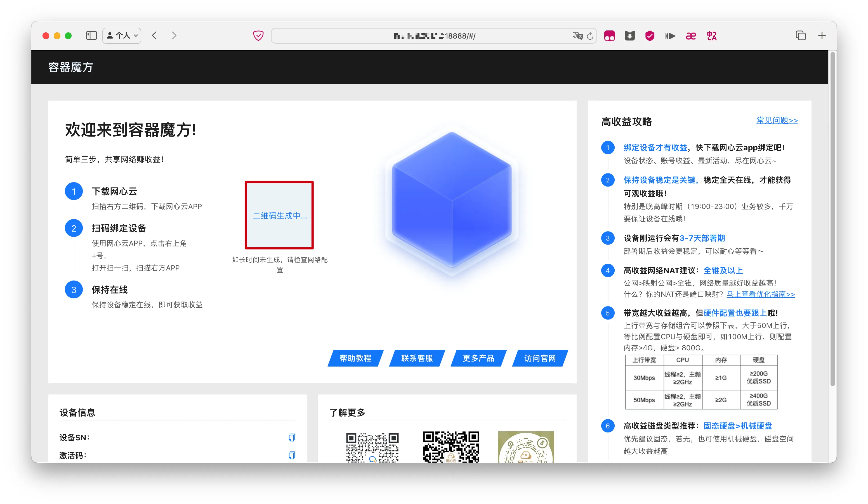Follow the 马上查看优化指南>> link
The image size is (868, 504).
point(761,294)
